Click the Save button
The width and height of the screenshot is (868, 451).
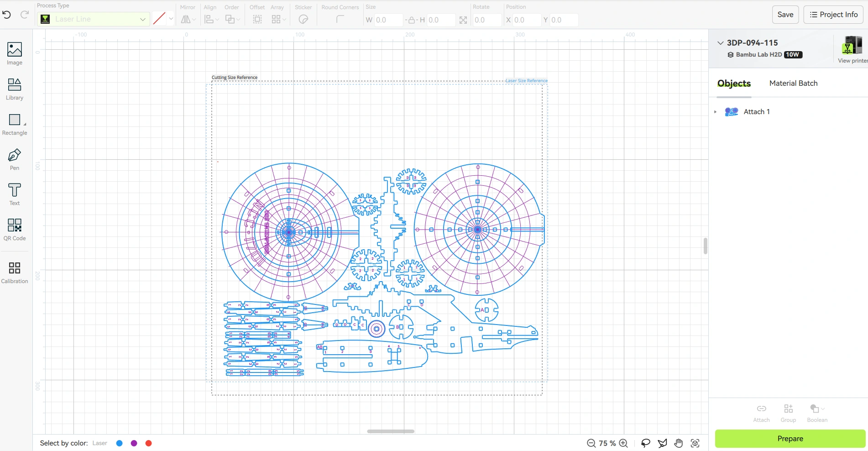[x=785, y=15]
